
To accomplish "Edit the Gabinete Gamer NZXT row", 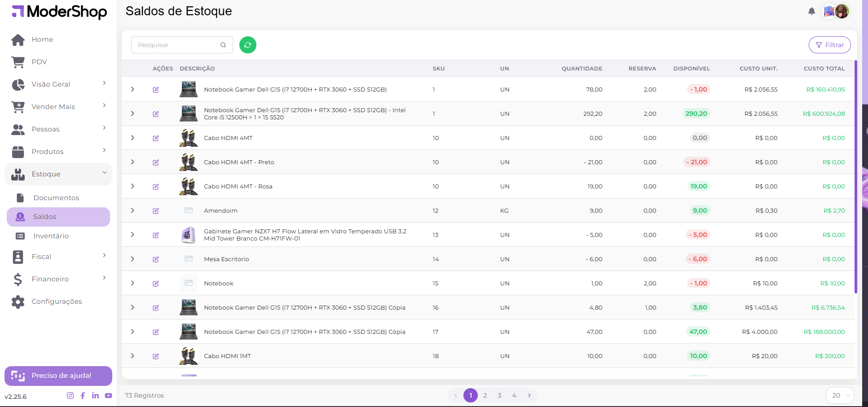I will point(156,235).
